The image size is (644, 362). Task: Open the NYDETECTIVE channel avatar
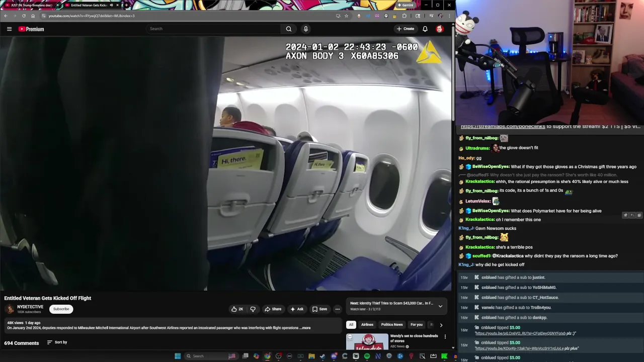point(10,309)
